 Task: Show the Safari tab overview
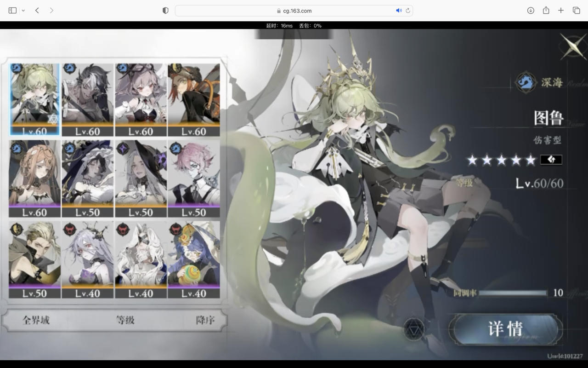coord(576,10)
